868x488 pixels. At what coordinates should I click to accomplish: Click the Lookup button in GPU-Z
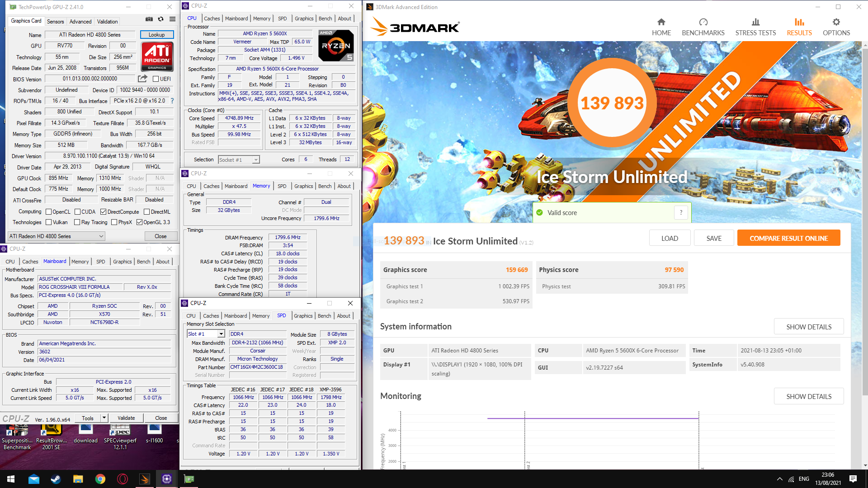click(x=156, y=35)
